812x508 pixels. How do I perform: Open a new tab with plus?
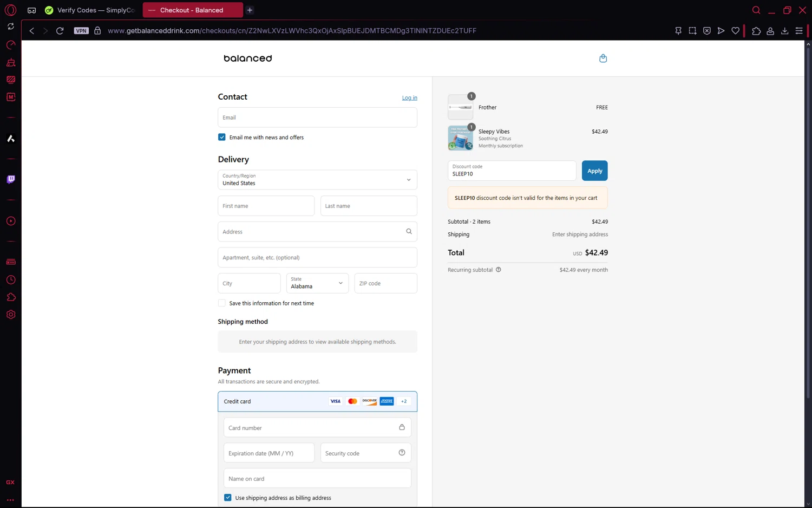[x=250, y=10]
